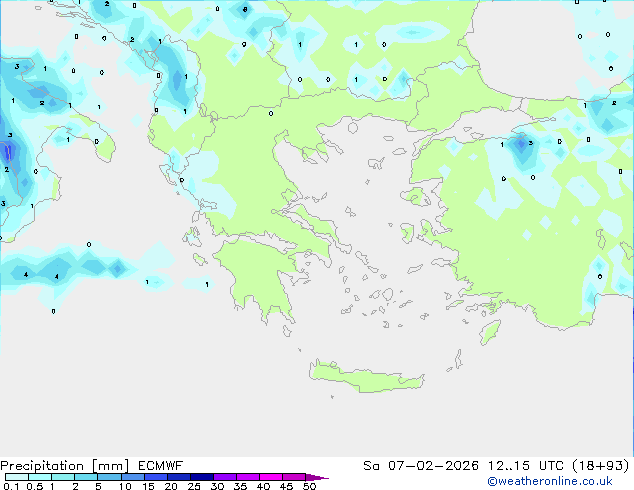Click the Peloponnese peninsula on the map
The height and width of the screenshot is (490, 634).
[x=259, y=275]
